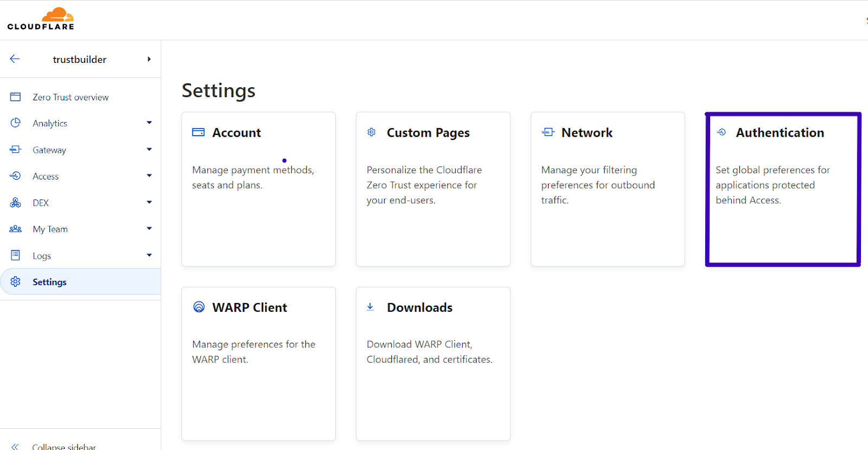Collapse the sidebar
The image size is (868, 450).
click(63, 446)
